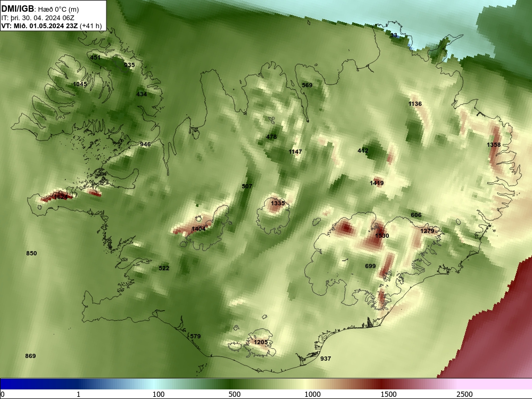Click the 1045 value in Westfjords
532x399 pixels.
click(80, 84)
